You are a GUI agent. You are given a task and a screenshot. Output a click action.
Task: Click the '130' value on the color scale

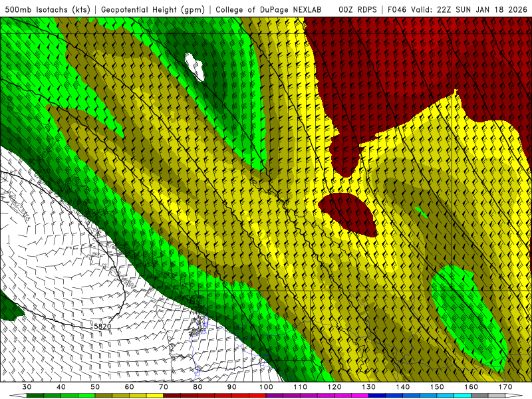(x=369, y=387)
